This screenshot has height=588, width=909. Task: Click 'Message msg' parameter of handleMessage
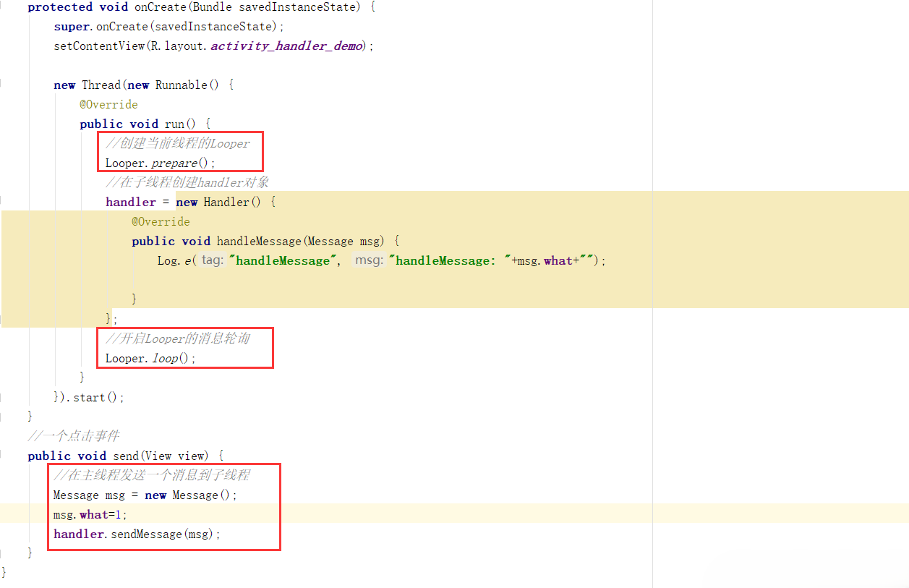345,241
